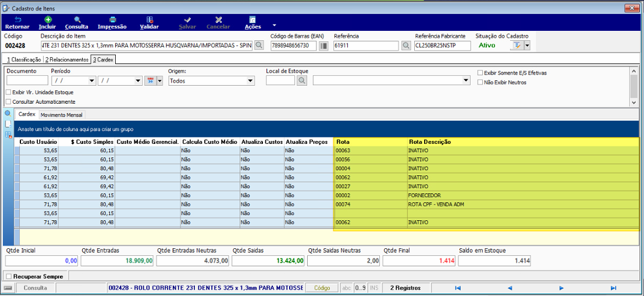Click the Situação do Cadastro edit icon
The height and width of the screenshot is (296, 644).
coord(517,45)
